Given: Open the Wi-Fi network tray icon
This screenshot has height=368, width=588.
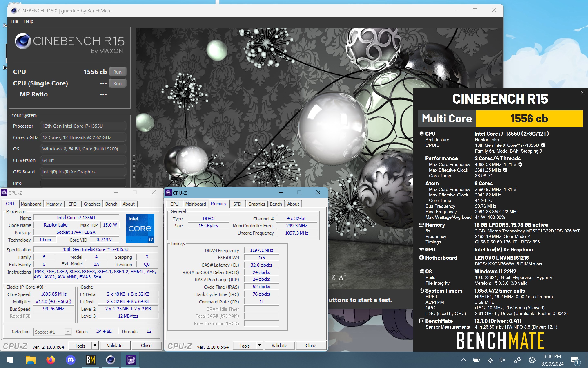Looking at the screenshot, I should coord(490,360).
